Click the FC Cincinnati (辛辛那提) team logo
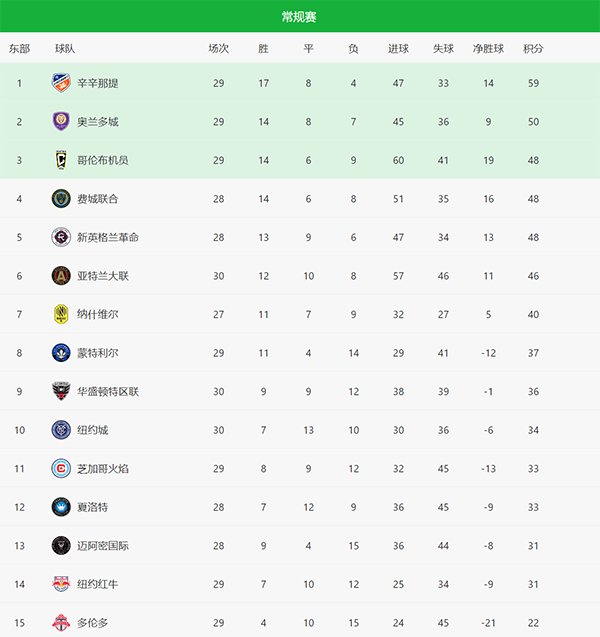The height and width of the screenshot is (637, 600). click(x=60, y=83)
